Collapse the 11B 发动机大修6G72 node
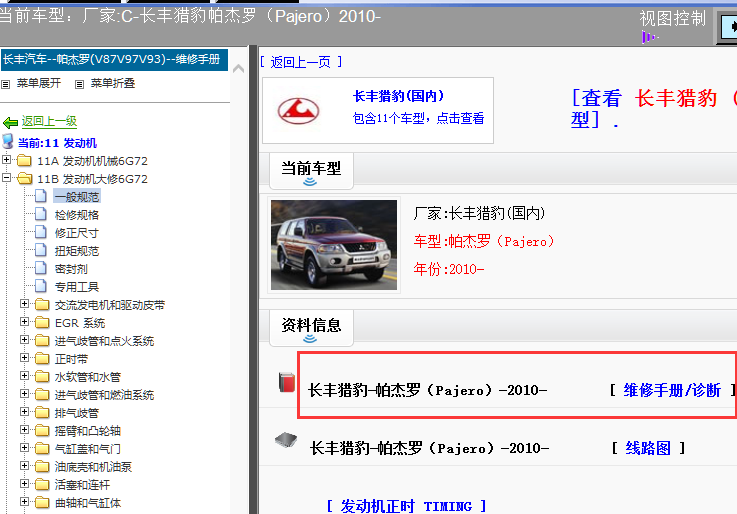The width and height of the screenshot is (737, 514). click(x=6, y=178)
